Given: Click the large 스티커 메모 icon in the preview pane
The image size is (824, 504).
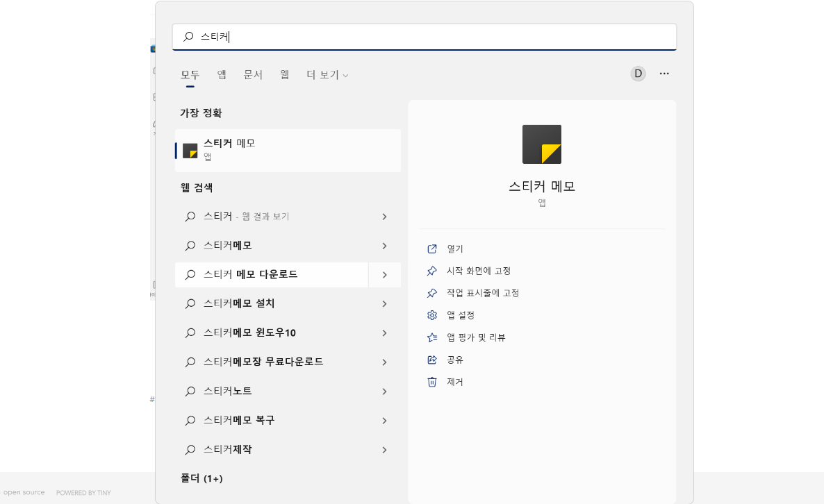Looking at the screenshot, I should 542,144.
